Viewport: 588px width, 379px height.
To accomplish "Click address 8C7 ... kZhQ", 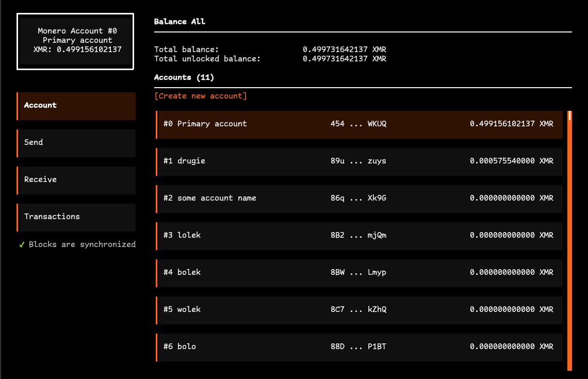I will 358,309.
